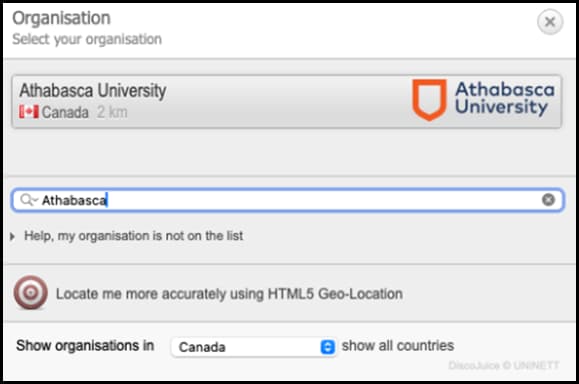Image resolution: width=579 pixels, height=384 pixels.
Task: Click the red target geo-location icon
Action: 31,292
